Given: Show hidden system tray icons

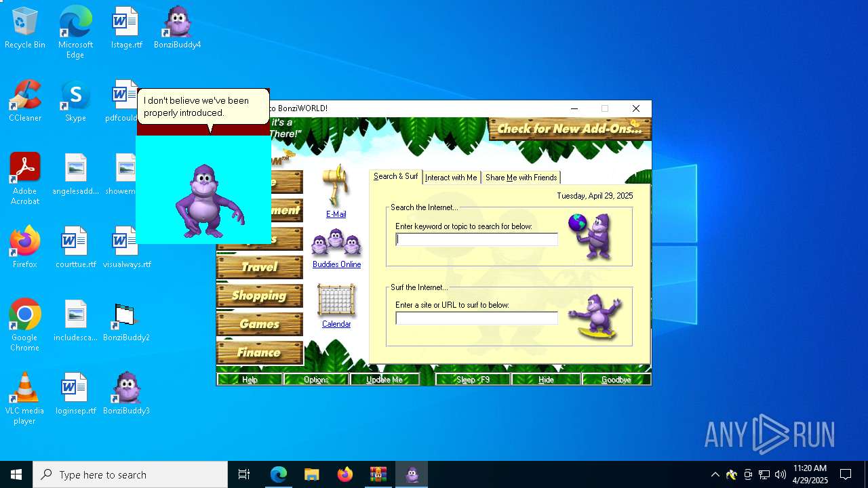Looking at the screenshot, I should coord(715,474).
